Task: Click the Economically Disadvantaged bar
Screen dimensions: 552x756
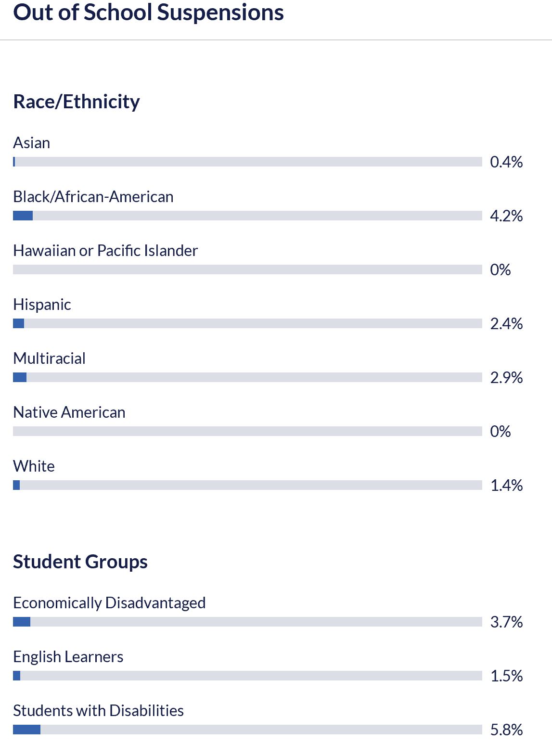Action: 247,622
